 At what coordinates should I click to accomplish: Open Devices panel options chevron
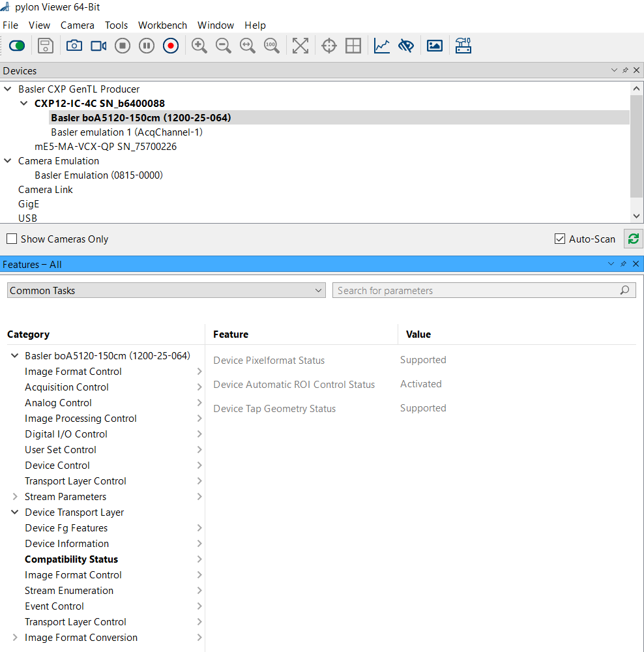pyautogui.click(x=614, y=70)
